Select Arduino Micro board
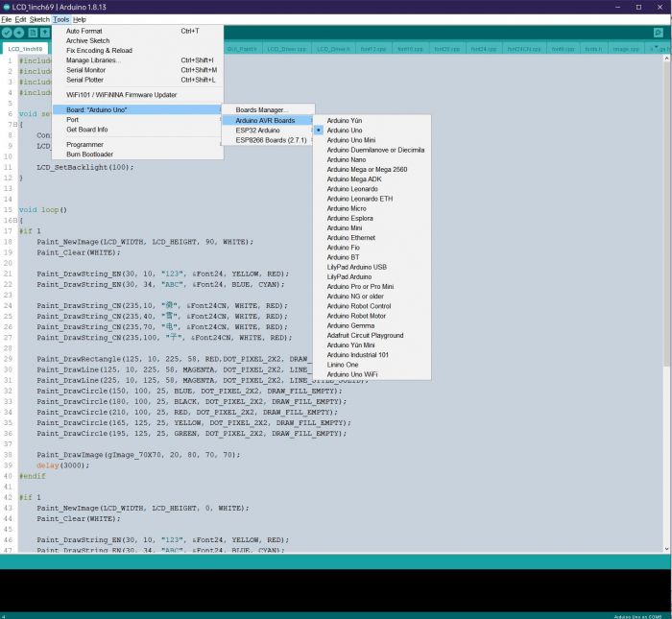 click(x=372, y=208)
